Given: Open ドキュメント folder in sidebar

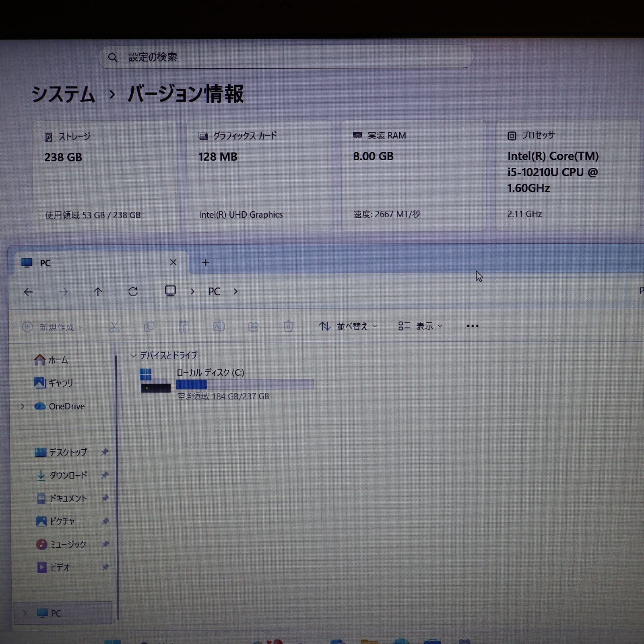Looking at the screenshot, I should pos(62,498).
